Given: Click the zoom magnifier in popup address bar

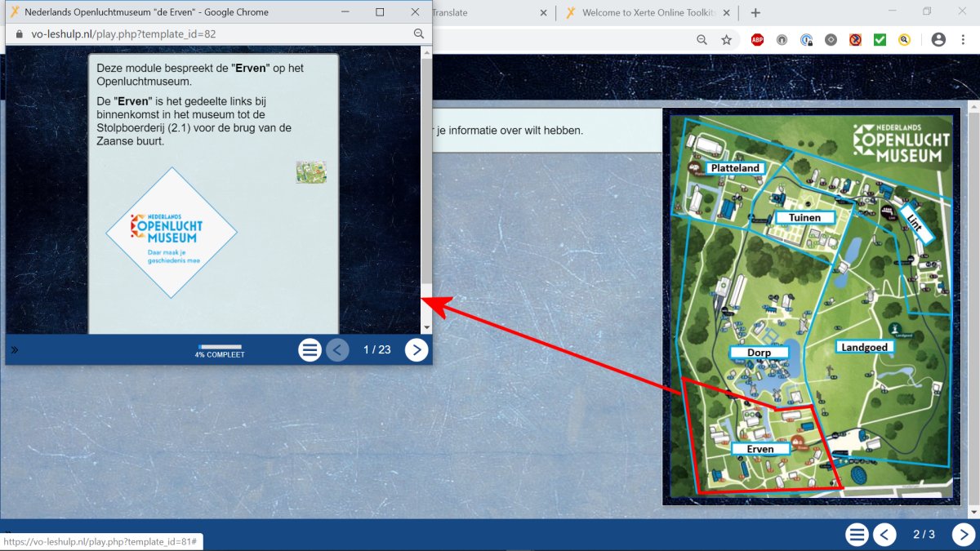Looking at the screenshot, I should (x=419, y=34).
